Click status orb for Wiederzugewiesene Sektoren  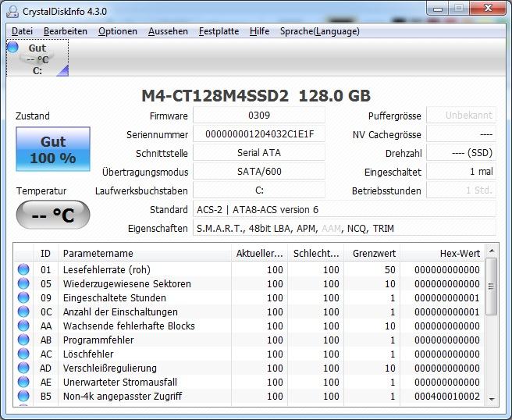tap(23, 283)
